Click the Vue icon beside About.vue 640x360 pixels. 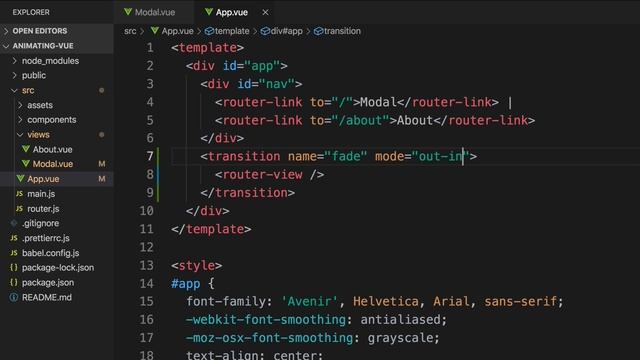click(x=26, y=149)
